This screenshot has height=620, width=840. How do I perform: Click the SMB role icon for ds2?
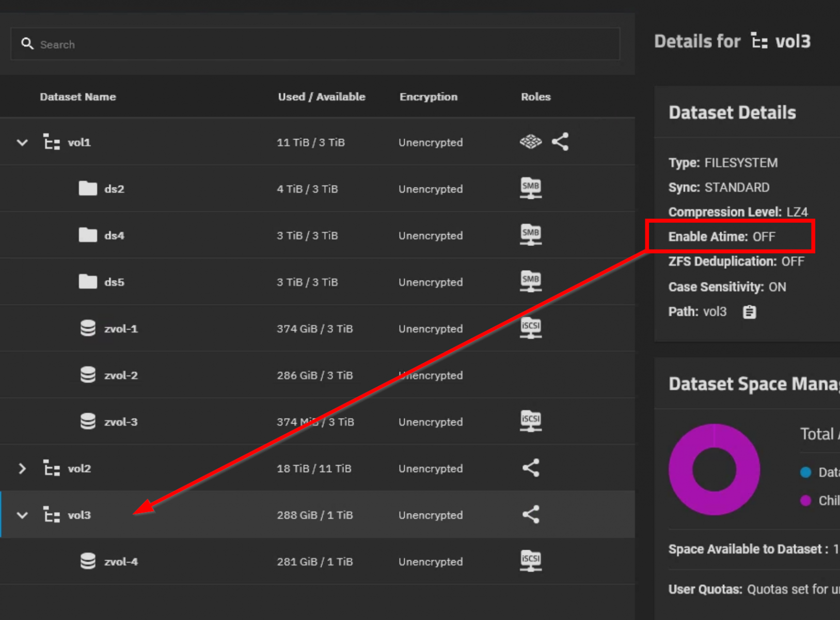click(531, 188)
